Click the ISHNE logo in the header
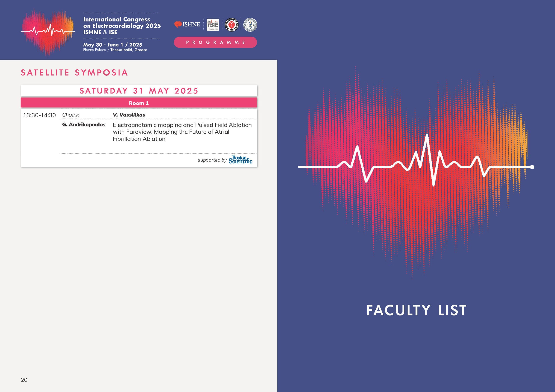This screenshot has height=392, width=555. coord(187,25)
